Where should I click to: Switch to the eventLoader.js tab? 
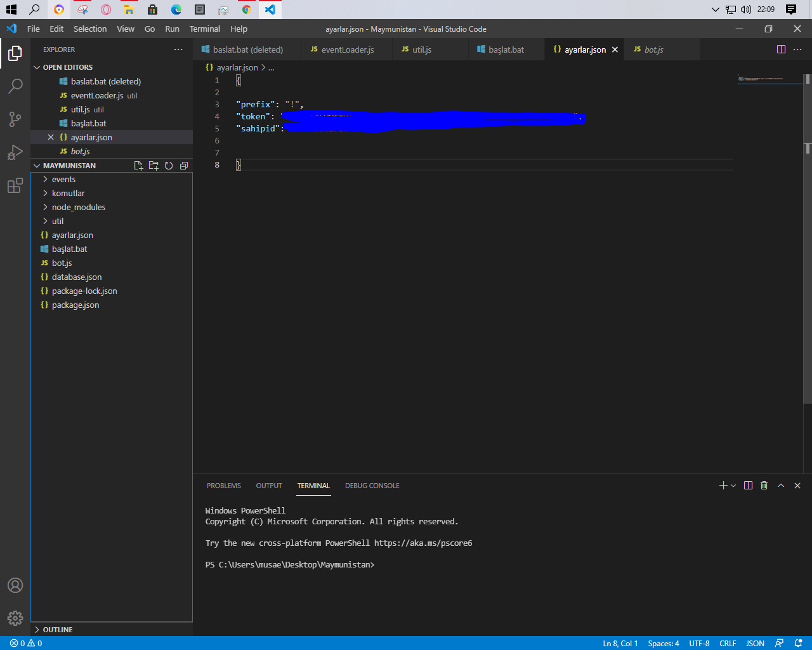pos(347,50)
